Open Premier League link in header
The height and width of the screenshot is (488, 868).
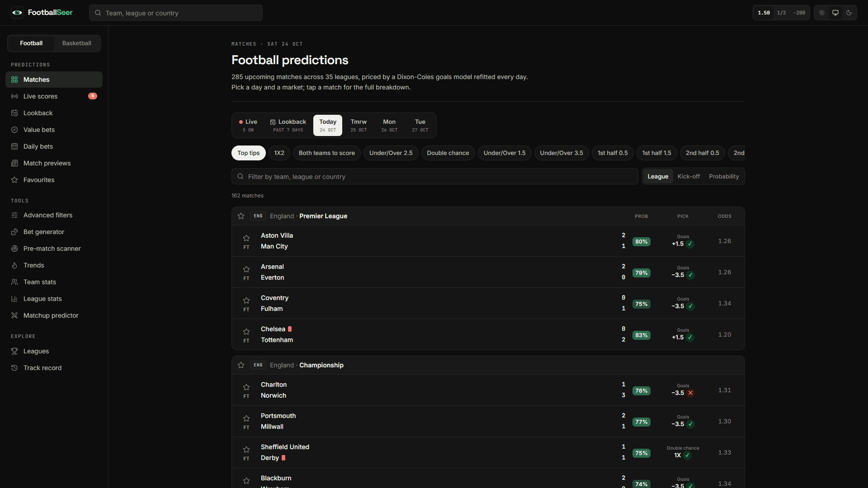tap(323, 216)
